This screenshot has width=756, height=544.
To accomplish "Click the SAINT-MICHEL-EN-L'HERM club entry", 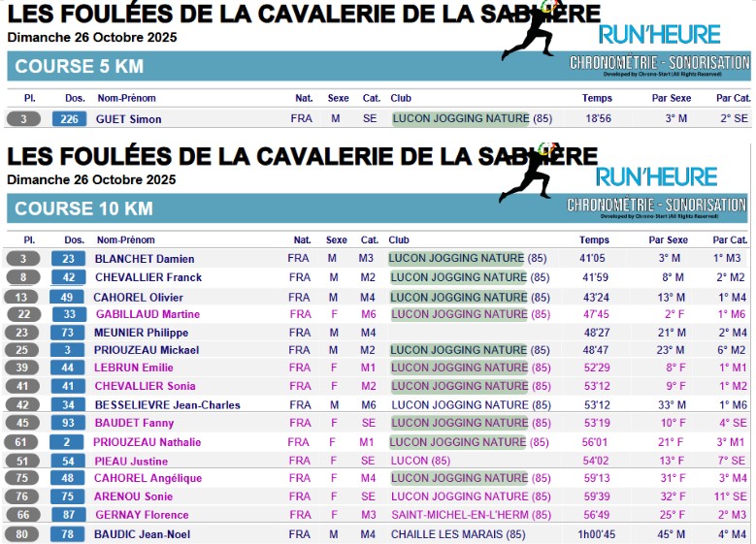I will [471, 515].
